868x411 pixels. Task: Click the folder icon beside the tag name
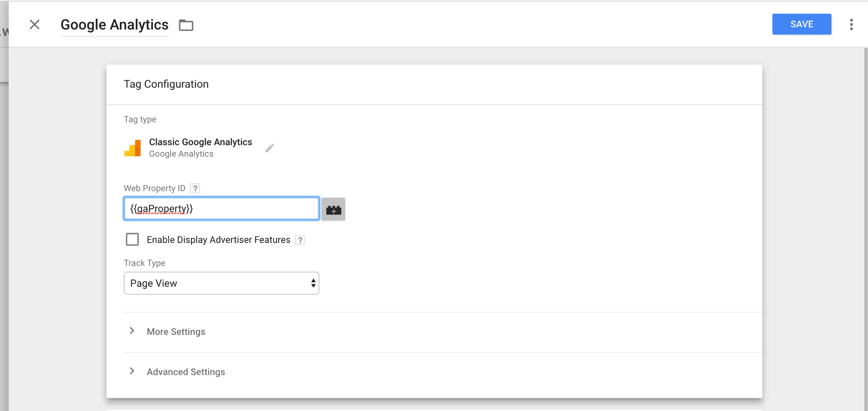[x=186, y=25]
